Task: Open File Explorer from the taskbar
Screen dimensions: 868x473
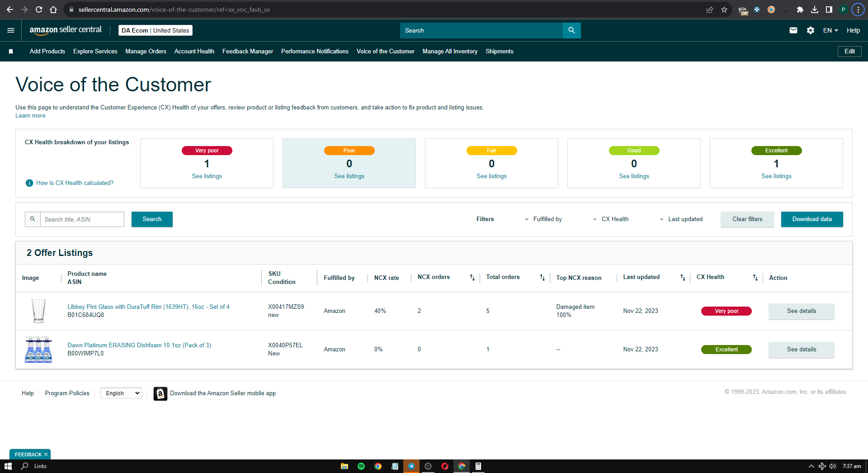Action: pos(344,466)
